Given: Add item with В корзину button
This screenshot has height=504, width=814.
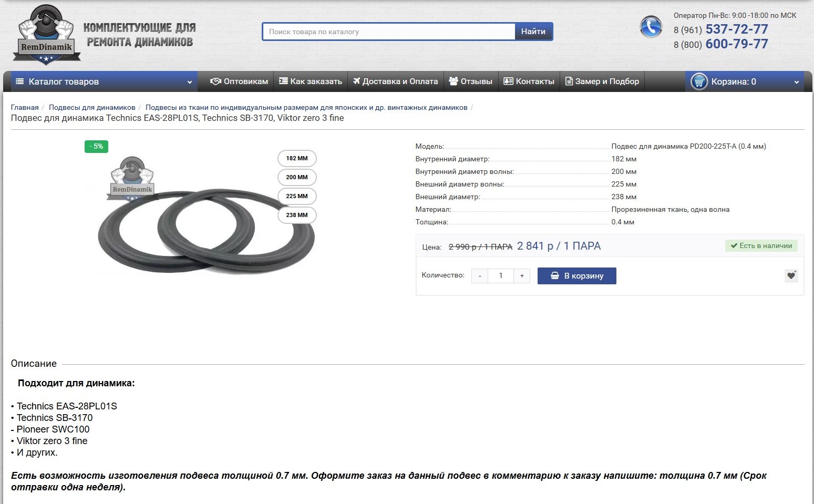Looking at the screenshot, I should (576, 276).
